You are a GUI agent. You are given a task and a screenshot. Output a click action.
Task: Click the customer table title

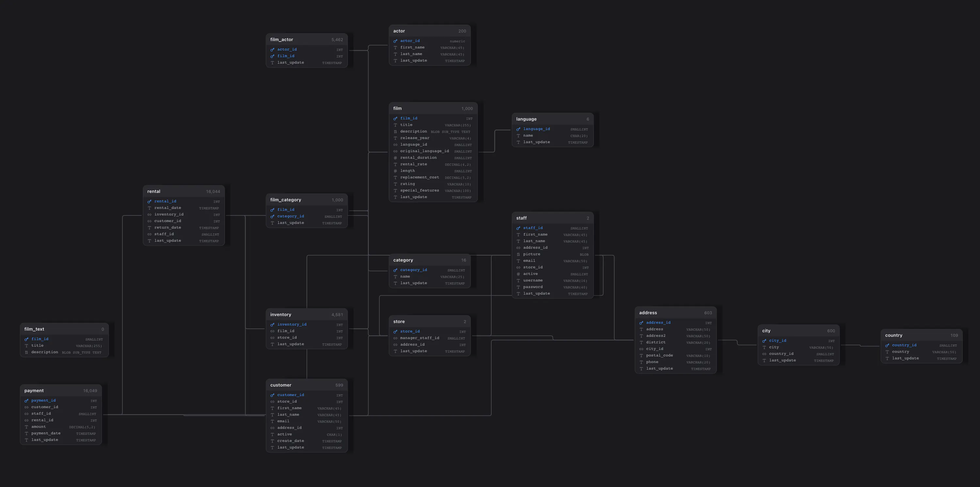click(281, 385)
